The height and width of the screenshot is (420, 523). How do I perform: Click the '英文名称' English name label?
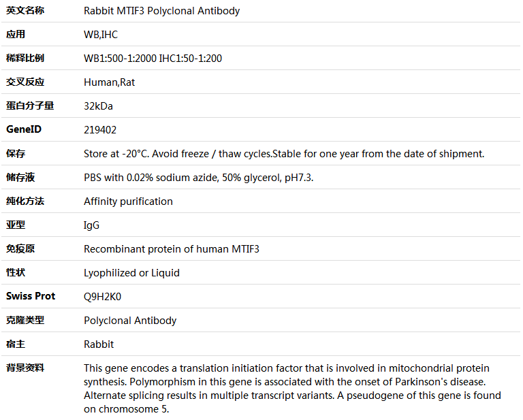point(25,10)
